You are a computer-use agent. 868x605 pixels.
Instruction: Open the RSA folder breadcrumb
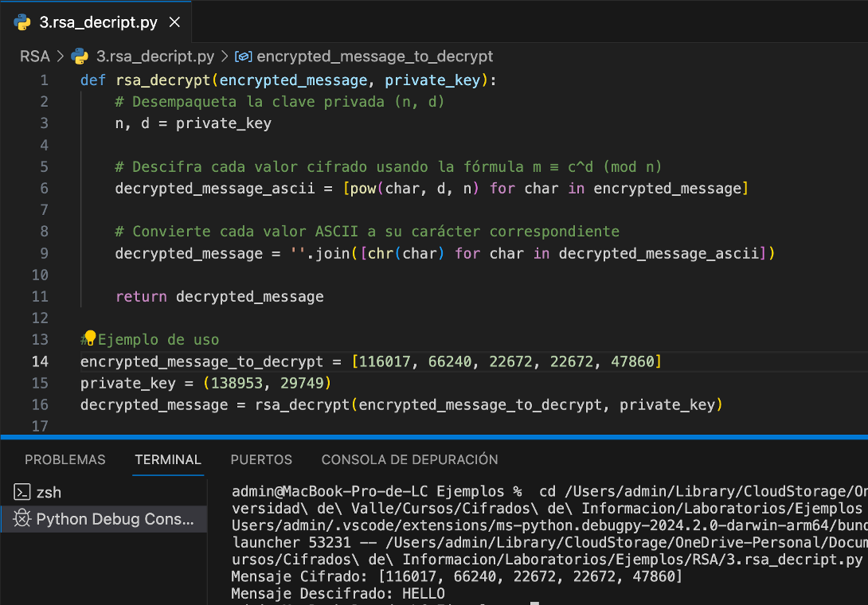point(34,57)
